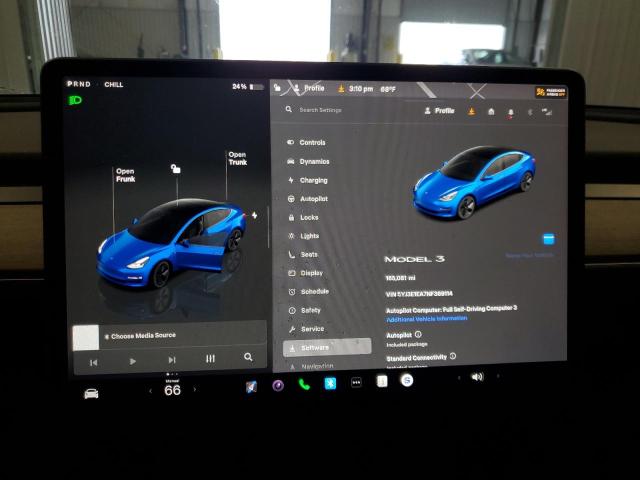Image resolution: width=640 pixels, height=480 pixels.
Task: Click the Bluetooth icon in settings header
Action: (530, 112)
